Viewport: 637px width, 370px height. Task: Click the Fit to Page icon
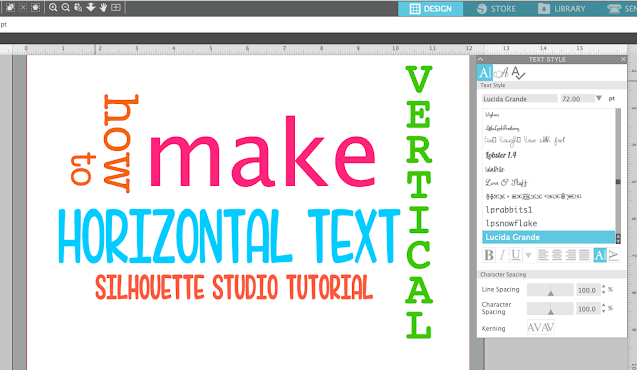116,7
